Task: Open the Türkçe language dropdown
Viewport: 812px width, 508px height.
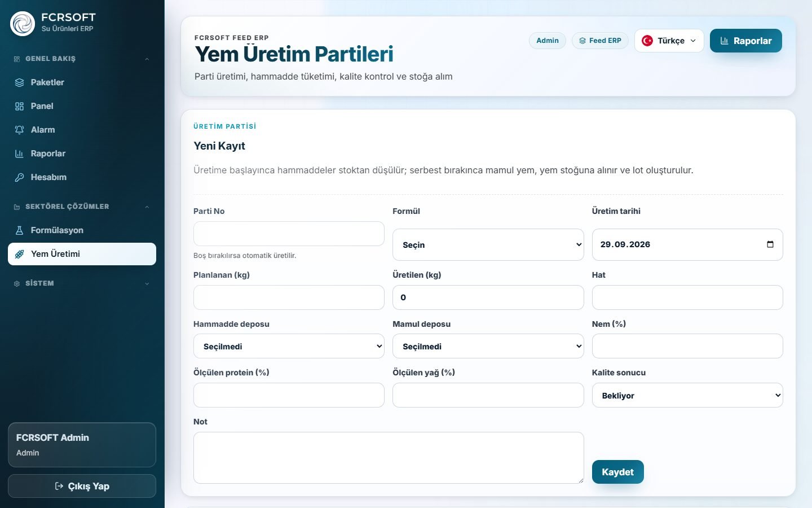Action: (x=669, y=41)
